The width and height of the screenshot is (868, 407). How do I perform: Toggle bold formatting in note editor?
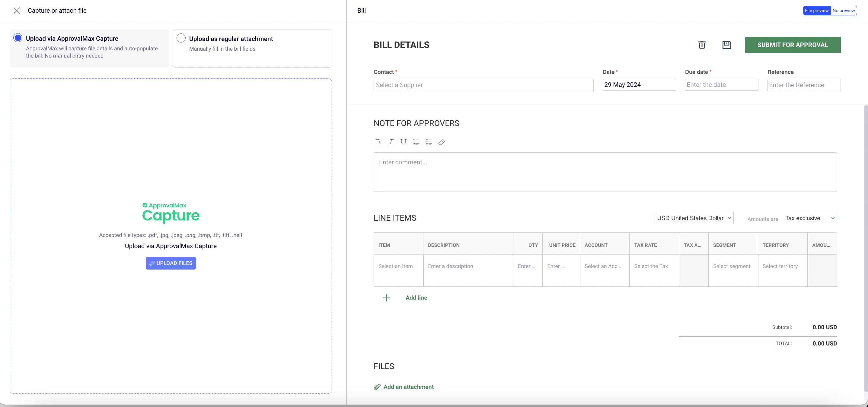(378, 142)
